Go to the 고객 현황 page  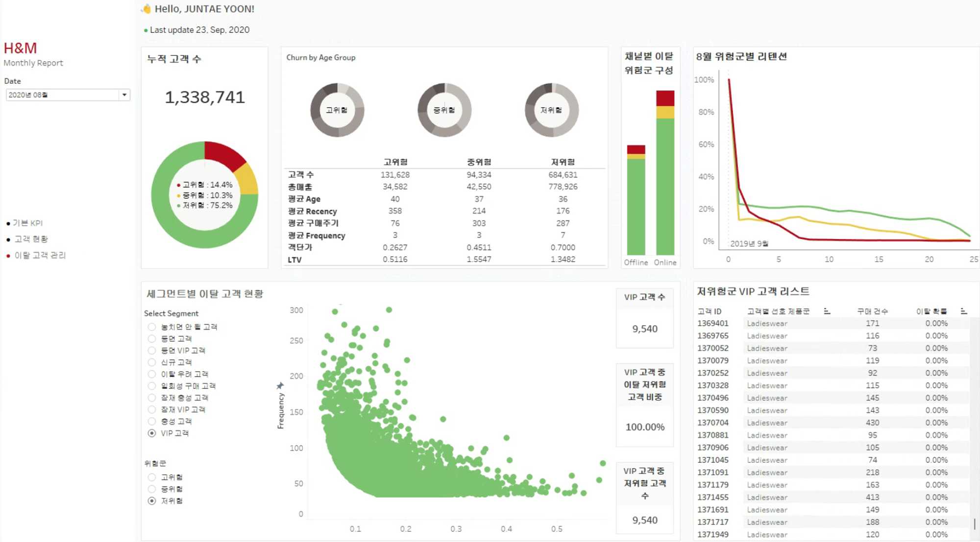31,239
